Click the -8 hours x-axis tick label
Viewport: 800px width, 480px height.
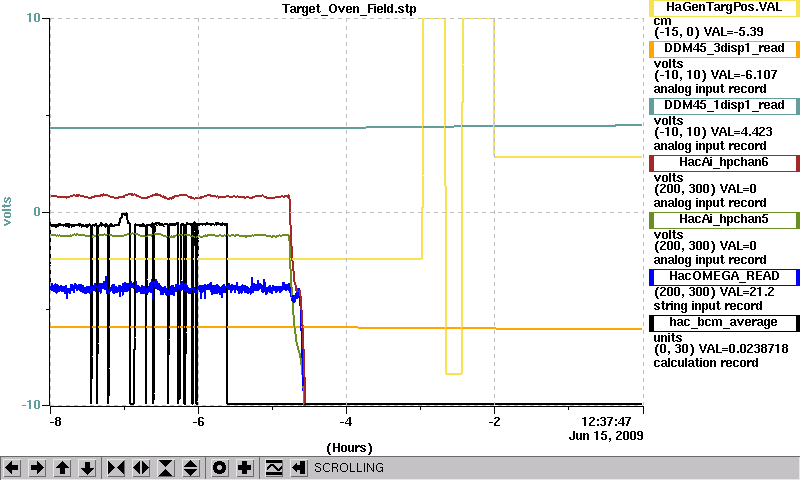point(55,422)
